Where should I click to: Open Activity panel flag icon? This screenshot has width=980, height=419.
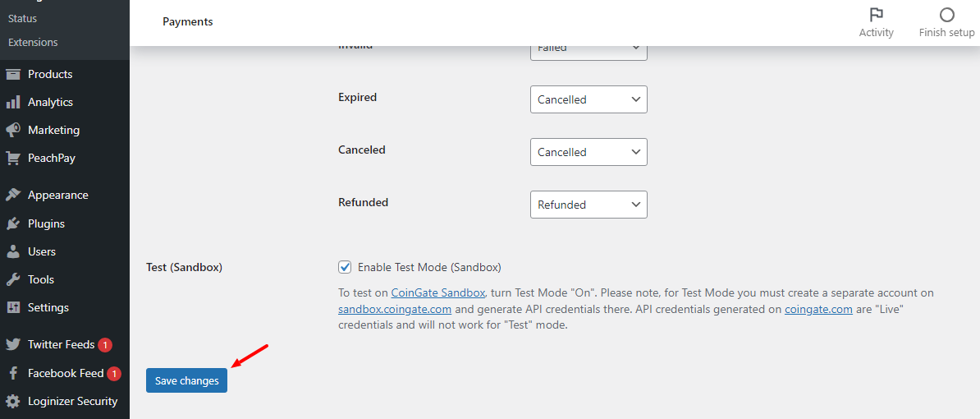pyautogui.click(x=876, y=15)
